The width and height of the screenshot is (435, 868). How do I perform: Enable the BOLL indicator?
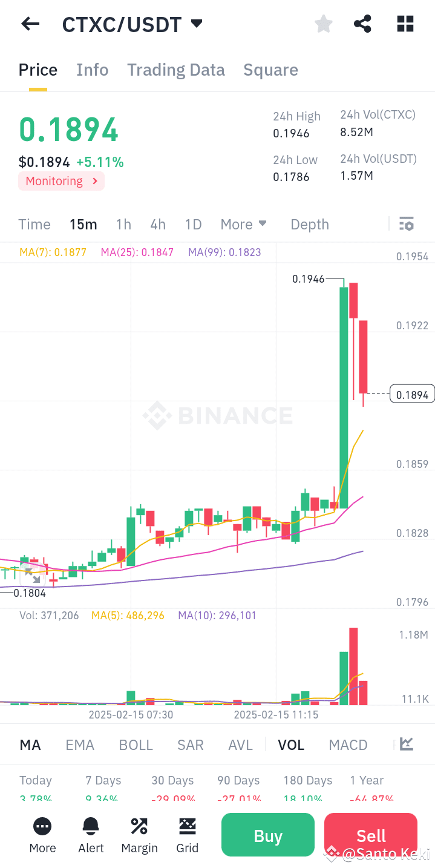pos(136,744)
